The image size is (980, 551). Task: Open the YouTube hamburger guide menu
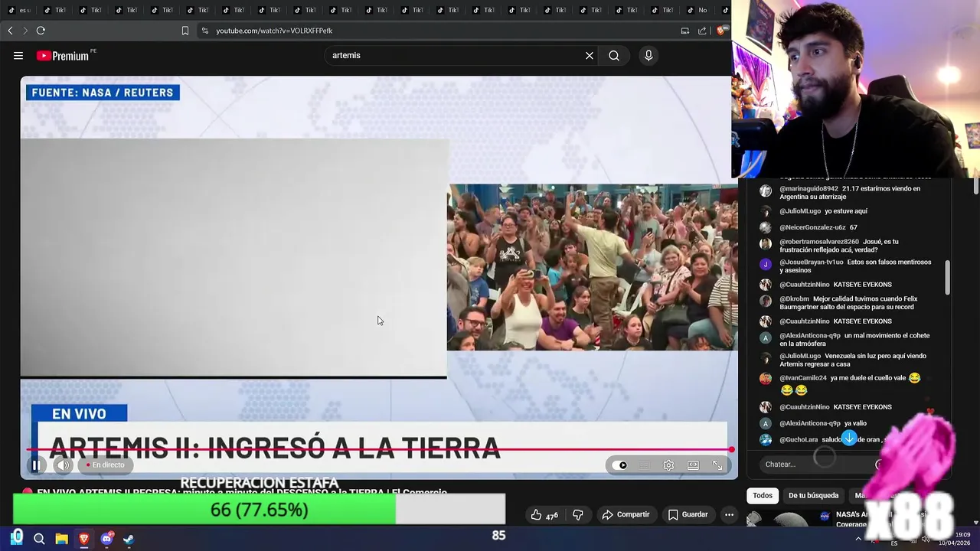pos(18,56)
